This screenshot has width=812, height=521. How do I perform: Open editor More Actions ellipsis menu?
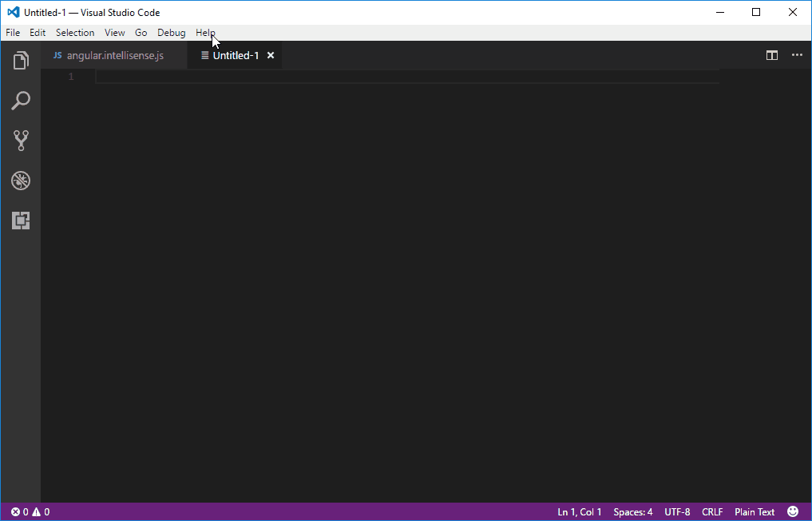[x=797, y=55]
